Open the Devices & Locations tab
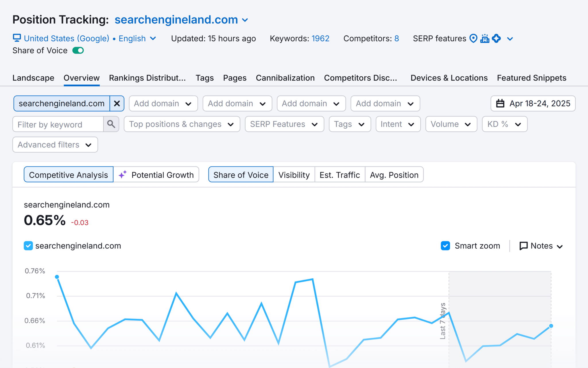This screenshot has height=368, width=588. 449,78
